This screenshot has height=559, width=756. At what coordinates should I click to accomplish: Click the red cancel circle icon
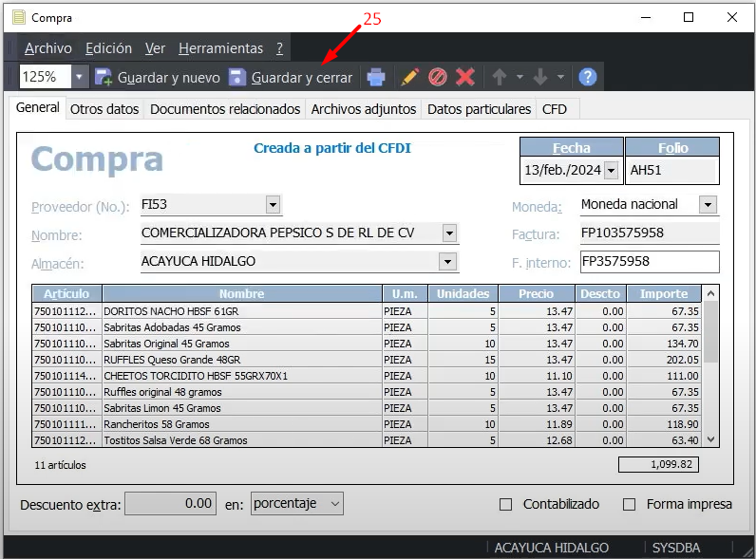click(x=437, y=77)
